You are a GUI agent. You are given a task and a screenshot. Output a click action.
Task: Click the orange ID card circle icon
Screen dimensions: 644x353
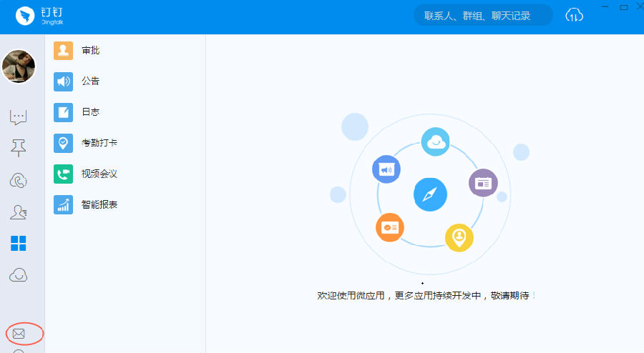click(390, 227)
